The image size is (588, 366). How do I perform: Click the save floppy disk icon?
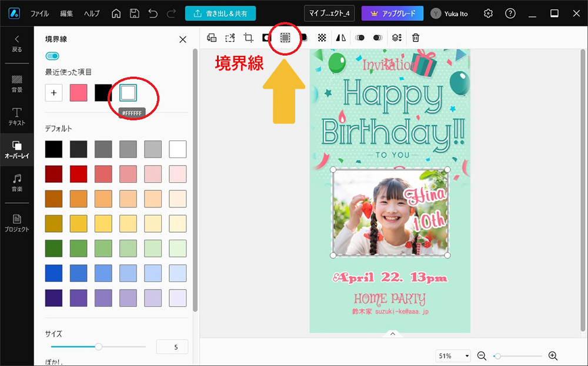coord(134,14)
